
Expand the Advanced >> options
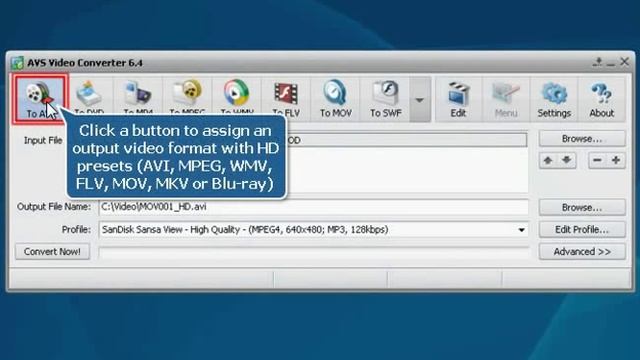tap(582, 251)
